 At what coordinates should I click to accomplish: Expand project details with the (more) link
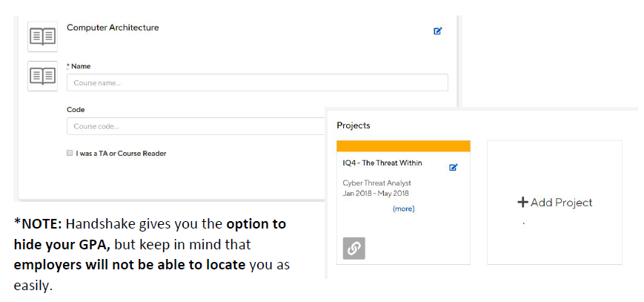(x=403, y=209)
